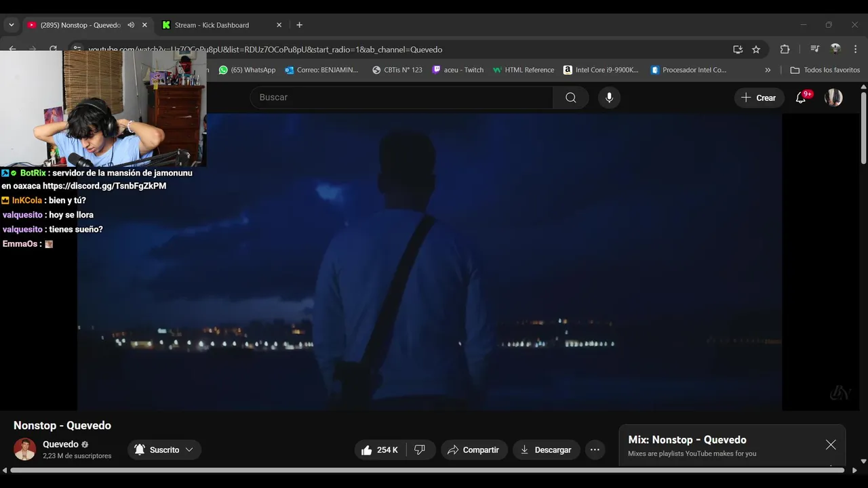
Task: Expand hidden bookmarks with double chevron
Action: point(768,70)
